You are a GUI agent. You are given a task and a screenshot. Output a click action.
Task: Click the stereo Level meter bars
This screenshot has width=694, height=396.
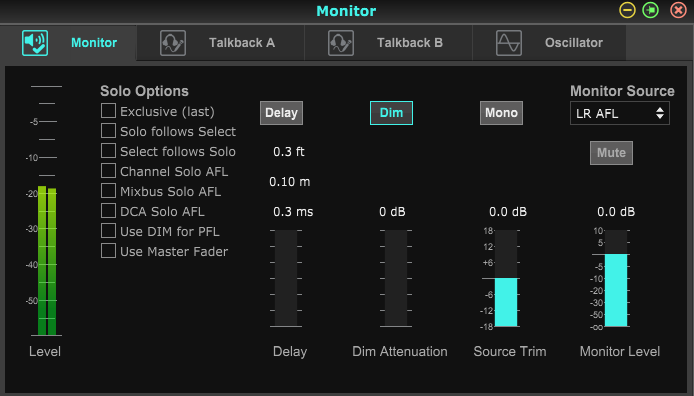47,261
